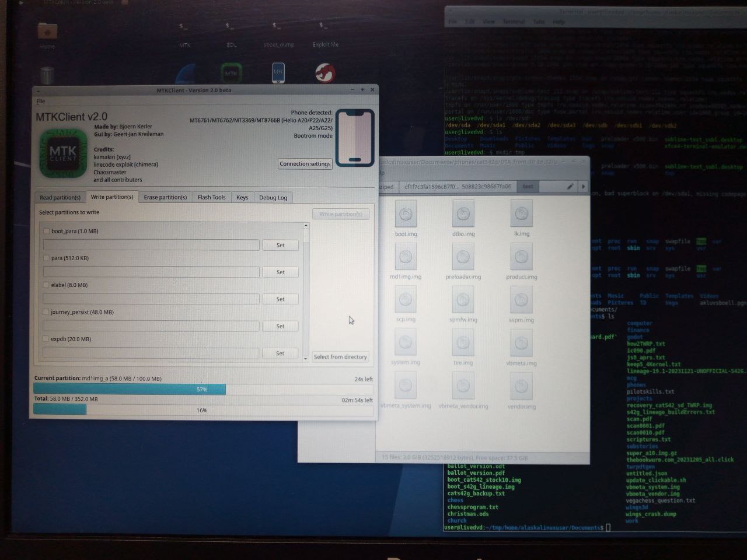The height and width of the screenshot is (560, 747).
Task: Enable the boot_para partition checkbox
Action: click(46, 231)
